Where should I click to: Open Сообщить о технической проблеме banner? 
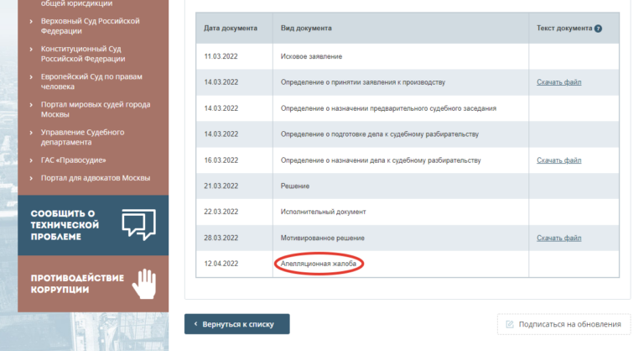pyautogui.click(x=93, y=225)
